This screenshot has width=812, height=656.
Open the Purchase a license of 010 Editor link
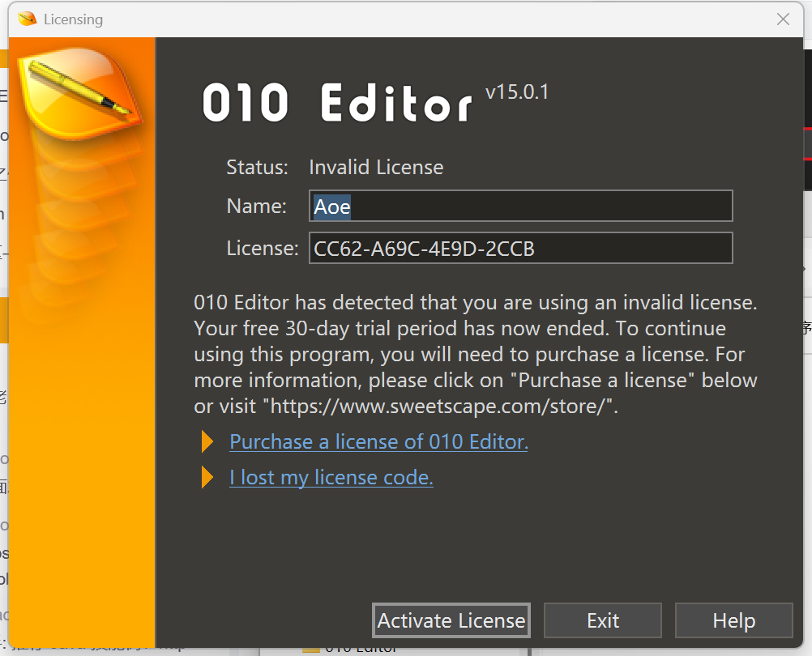click(378, 442)
